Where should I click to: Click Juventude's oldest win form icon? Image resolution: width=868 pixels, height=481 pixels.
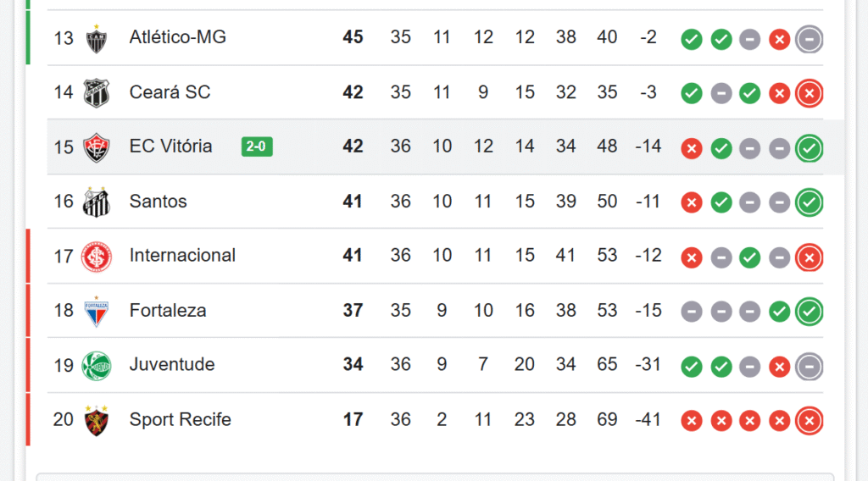(x=692, y=367)
